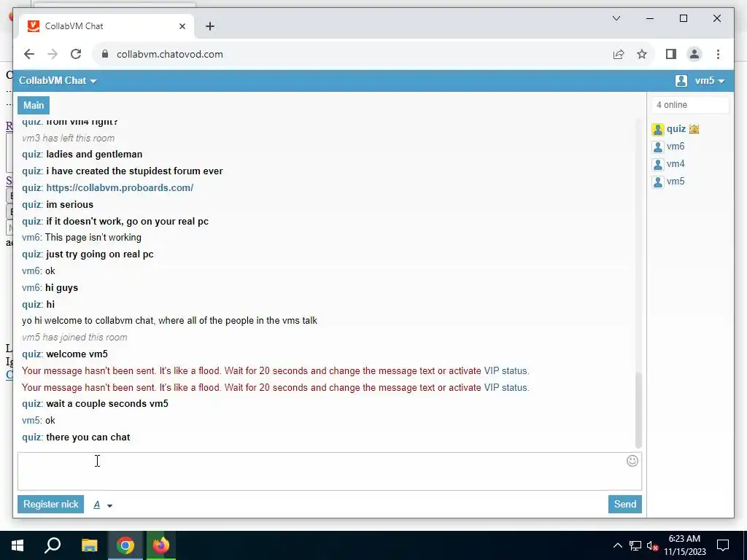This screenshot has width=747, height=560.
Task: Open a new browser tab
Action: click(x=209, y=26)
